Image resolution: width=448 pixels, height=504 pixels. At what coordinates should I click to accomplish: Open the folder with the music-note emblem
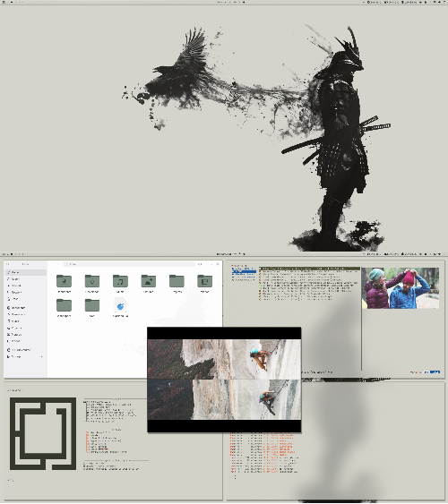click(120, 281)
